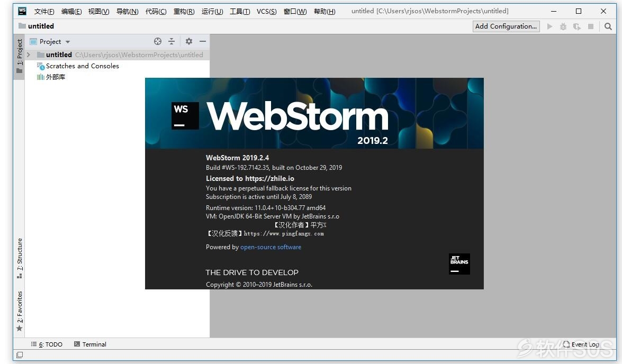Open the 6: TODO tool window
The width and height of the screenshot is (622, 364).
pos(47,344)
